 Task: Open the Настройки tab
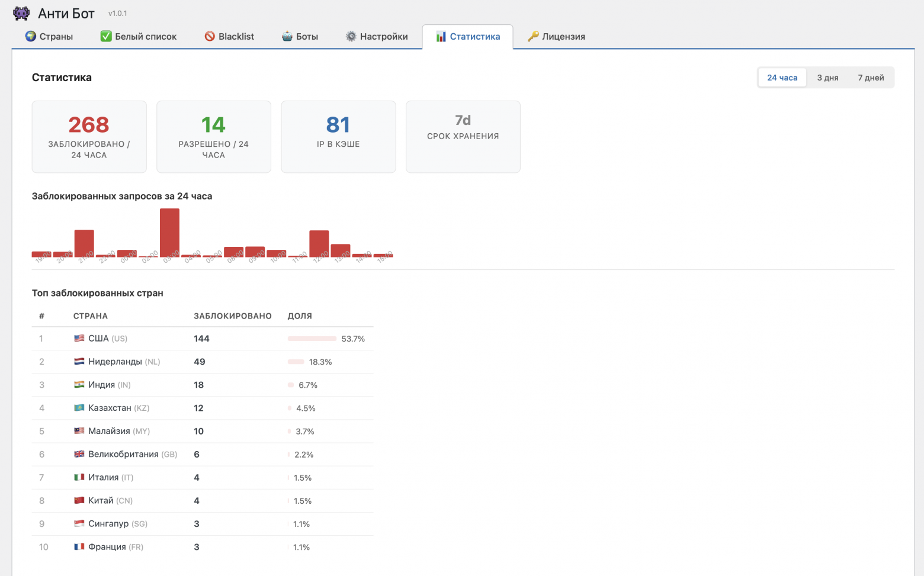377,37
